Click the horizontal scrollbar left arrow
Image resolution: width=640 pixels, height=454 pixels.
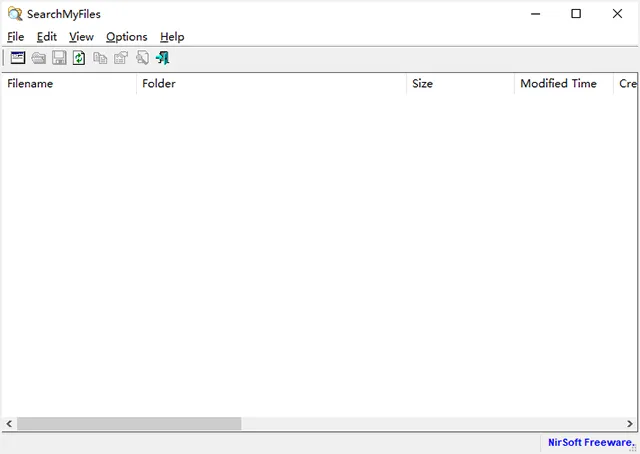pos(9,424)
